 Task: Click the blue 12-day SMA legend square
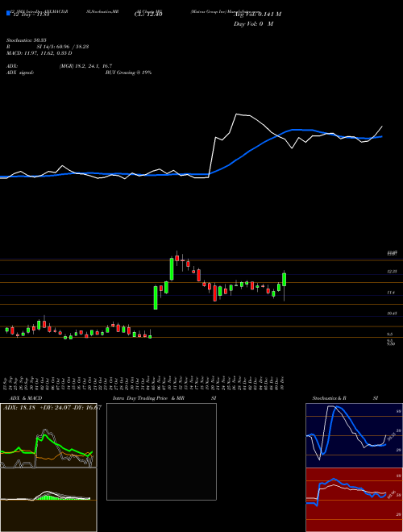pos(9,13)
